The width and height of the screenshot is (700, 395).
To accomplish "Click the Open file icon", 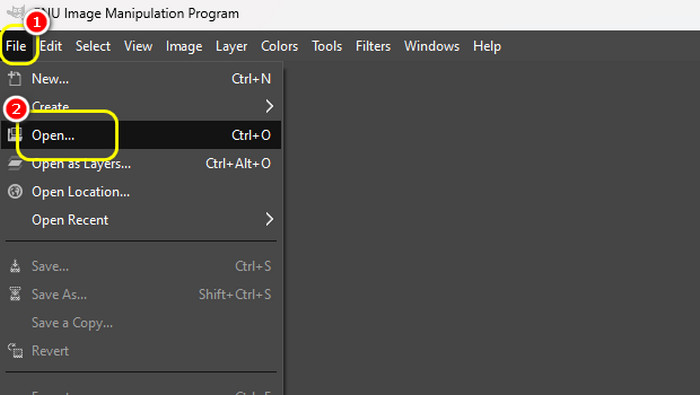I will point(15,135).
